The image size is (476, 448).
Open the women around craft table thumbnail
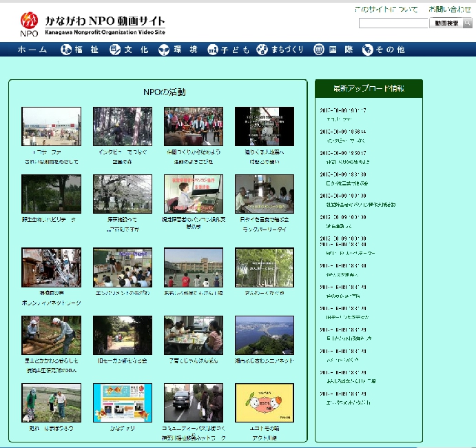[x=194, y=336]
